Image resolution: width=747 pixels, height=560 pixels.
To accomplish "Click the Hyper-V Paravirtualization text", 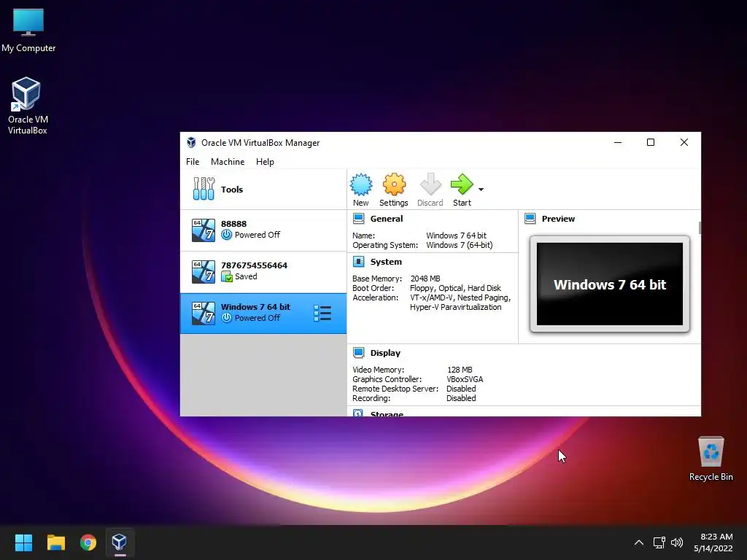I will (x=455, y=307).
